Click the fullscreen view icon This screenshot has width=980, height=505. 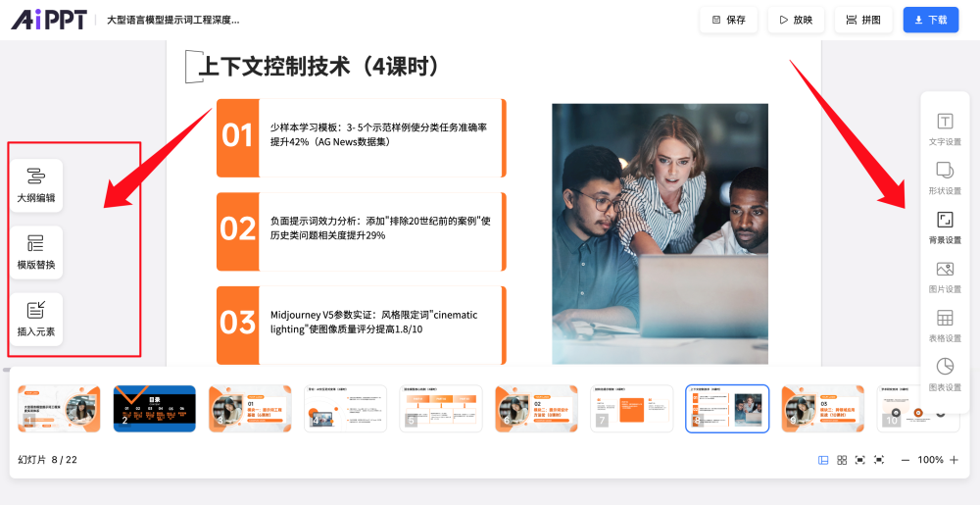(879, 460)
